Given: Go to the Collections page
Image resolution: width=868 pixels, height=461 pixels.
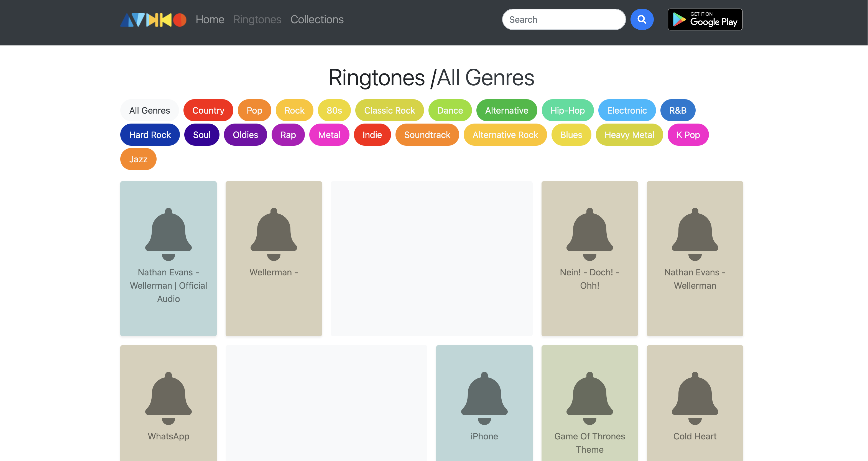Looking at the screenshot, I should [317, 19].
